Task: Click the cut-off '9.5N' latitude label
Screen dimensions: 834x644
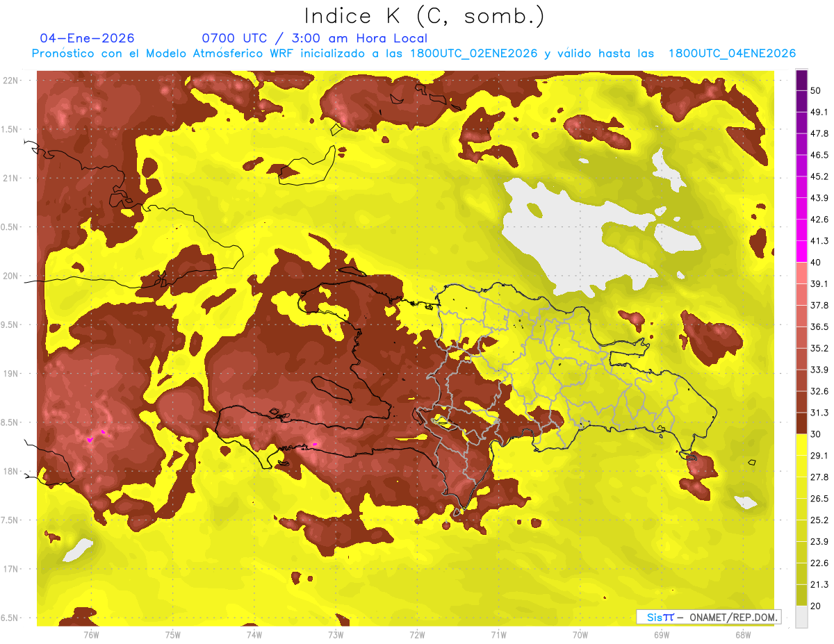Action: (x=11, y=325)
